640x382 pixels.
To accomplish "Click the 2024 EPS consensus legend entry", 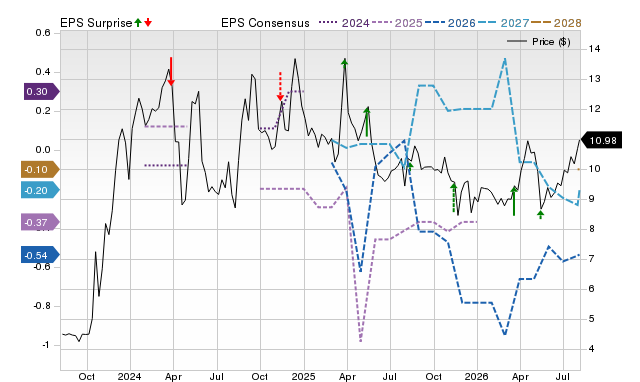I will coord(344,23).
